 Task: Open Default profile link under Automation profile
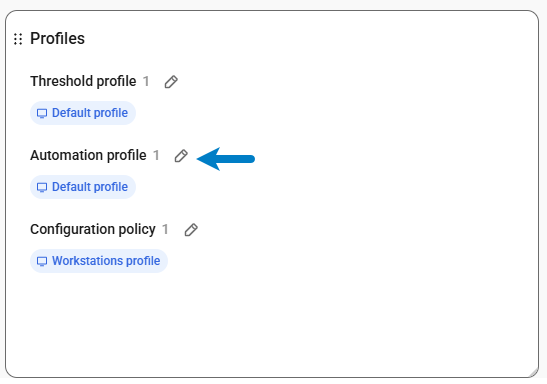pyautogui.click(x=83, y=187)
